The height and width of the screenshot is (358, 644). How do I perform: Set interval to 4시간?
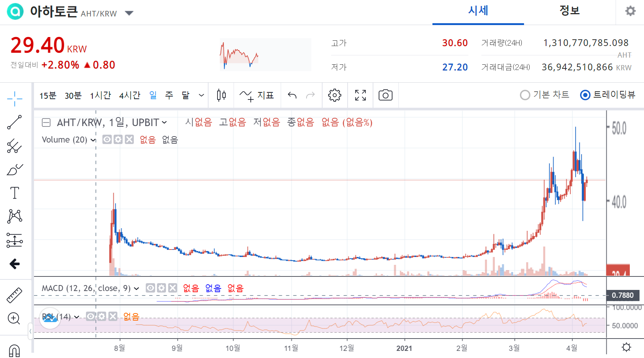(x=129, y=95)
